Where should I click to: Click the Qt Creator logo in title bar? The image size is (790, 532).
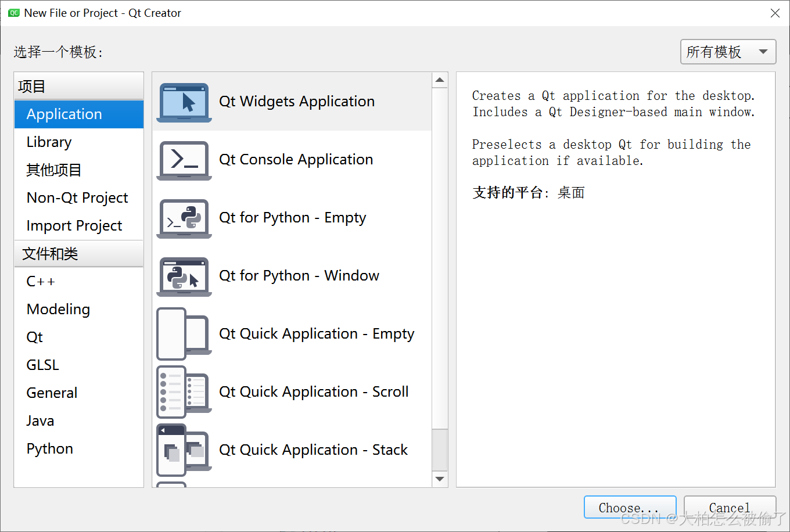pyautogui.click(x=14, y=13)
